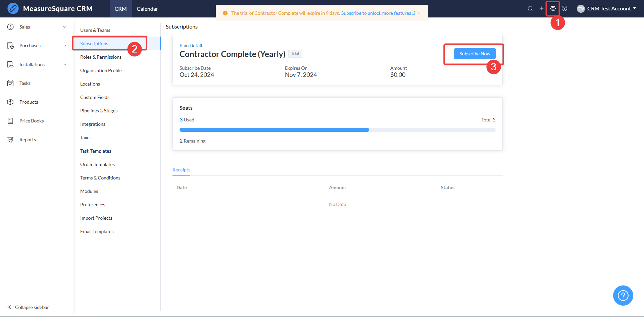Open Taxes settings

(86, 138)
